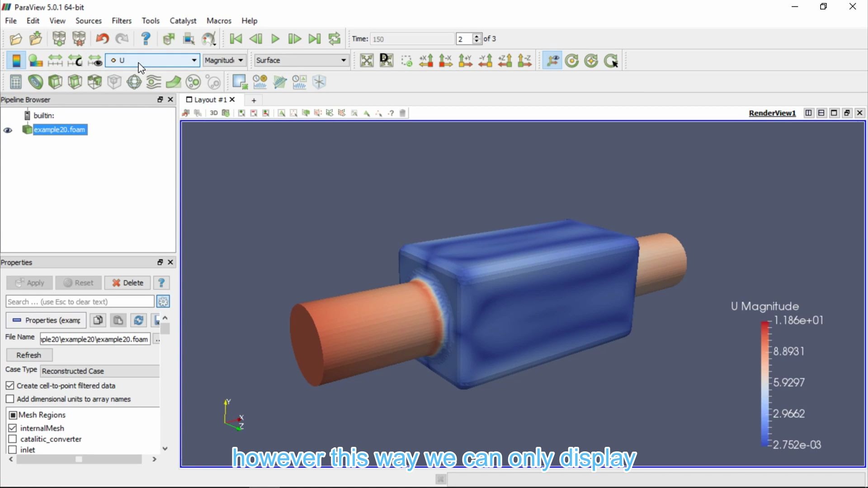Uncheck Create cell-to-point filtered data
Screen dimensions: 868x488
(10, 385)
